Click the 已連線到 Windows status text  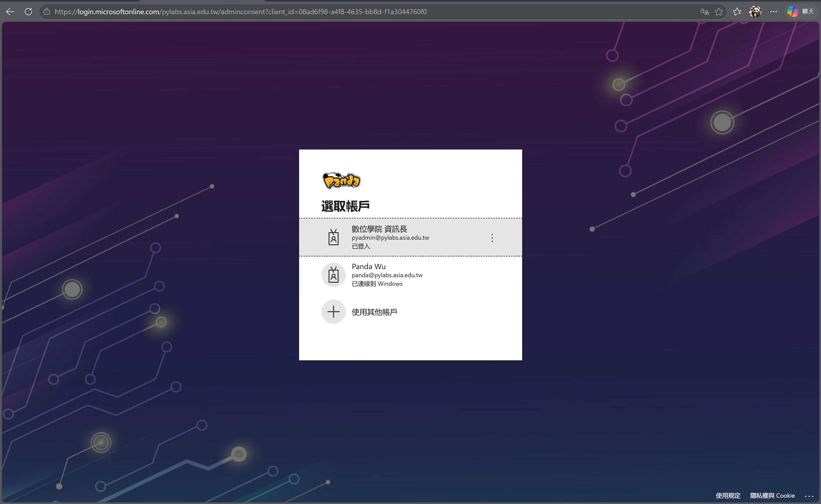pyautogui.click(x=377, y=284)
